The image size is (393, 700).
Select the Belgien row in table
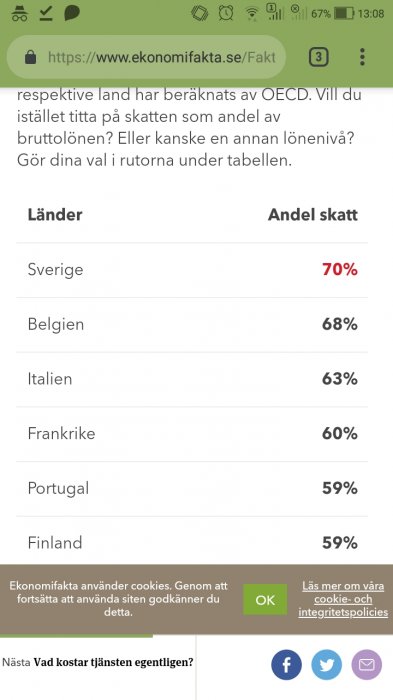pos(192,325)
